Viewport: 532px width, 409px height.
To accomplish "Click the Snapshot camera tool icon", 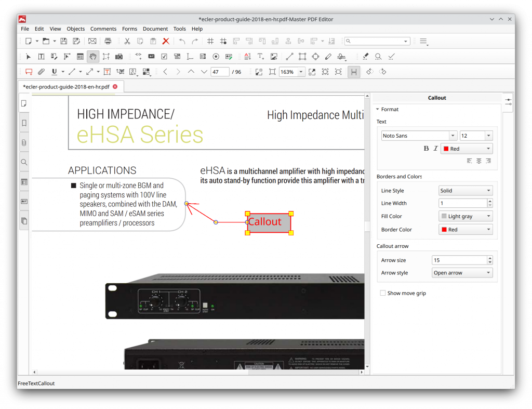I will (119, 57).
